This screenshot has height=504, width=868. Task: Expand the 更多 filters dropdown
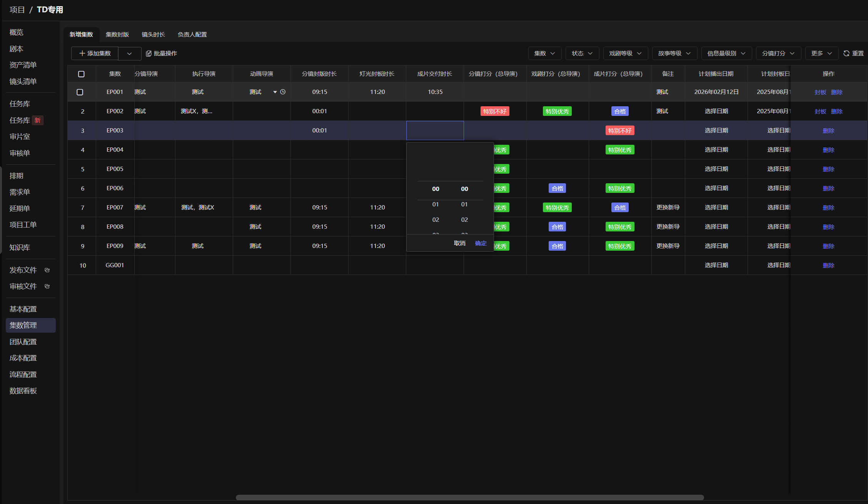(x=822, y=53)
